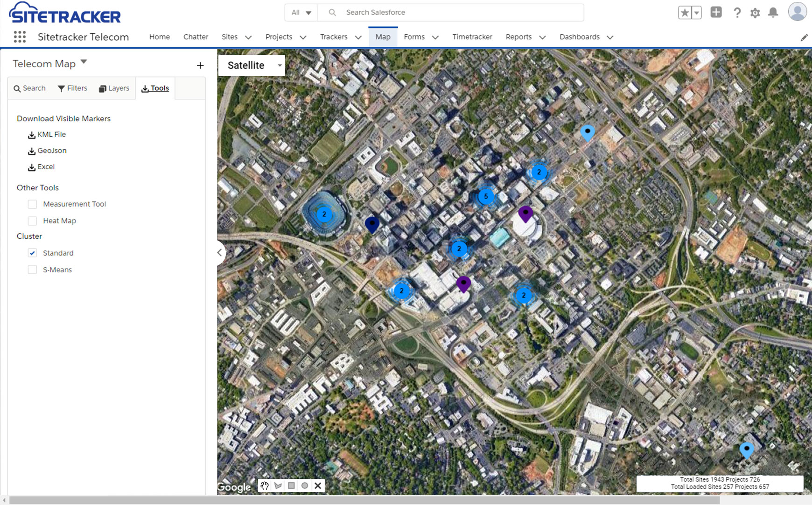Select the polygon drawing tool

[278, 485]
